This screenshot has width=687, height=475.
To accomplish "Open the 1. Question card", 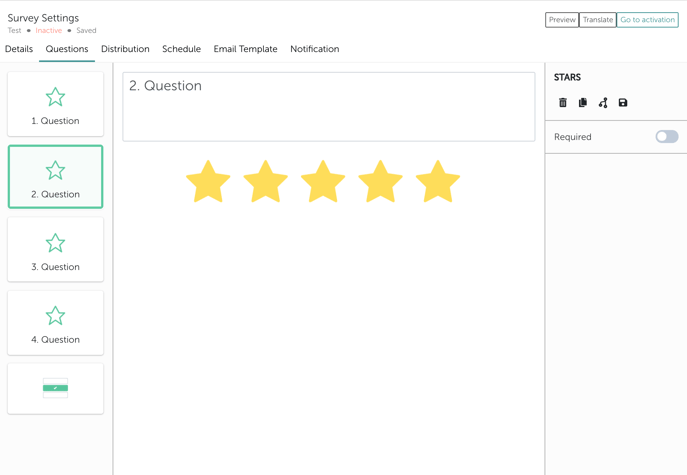I will (x=55, y=104).
